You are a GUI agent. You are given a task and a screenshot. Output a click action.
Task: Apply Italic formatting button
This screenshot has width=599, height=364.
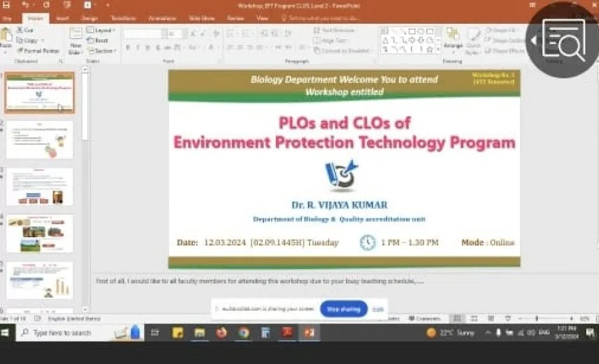pyautogui.click(x=138, y=47)
